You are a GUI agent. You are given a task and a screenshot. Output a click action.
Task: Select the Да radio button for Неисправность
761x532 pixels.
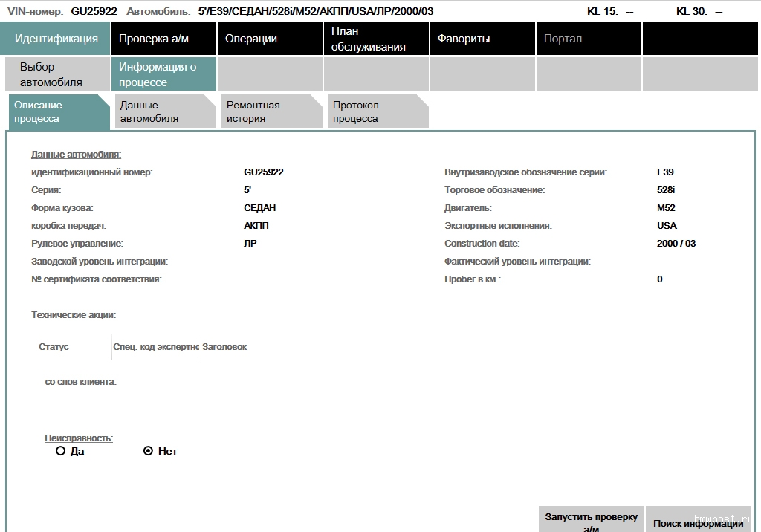[61, 451]
